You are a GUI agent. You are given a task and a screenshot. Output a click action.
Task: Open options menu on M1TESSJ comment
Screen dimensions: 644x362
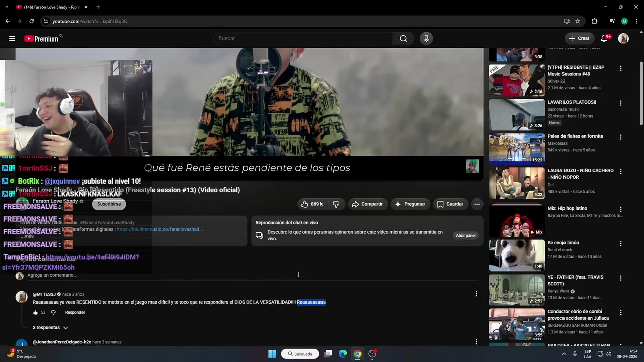click(476, 294)
